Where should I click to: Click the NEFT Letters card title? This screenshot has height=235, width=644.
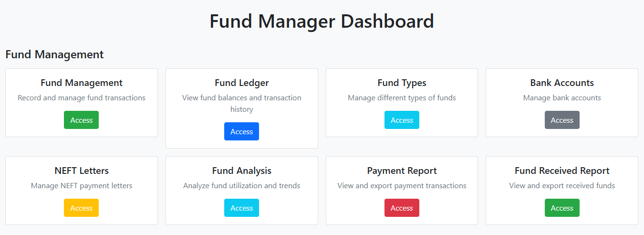click(x=82, y=171)
